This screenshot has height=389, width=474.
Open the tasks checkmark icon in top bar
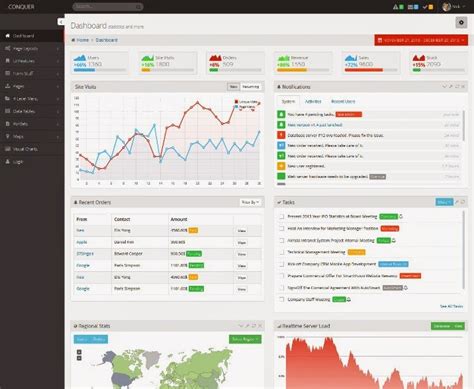pos(425,7)
